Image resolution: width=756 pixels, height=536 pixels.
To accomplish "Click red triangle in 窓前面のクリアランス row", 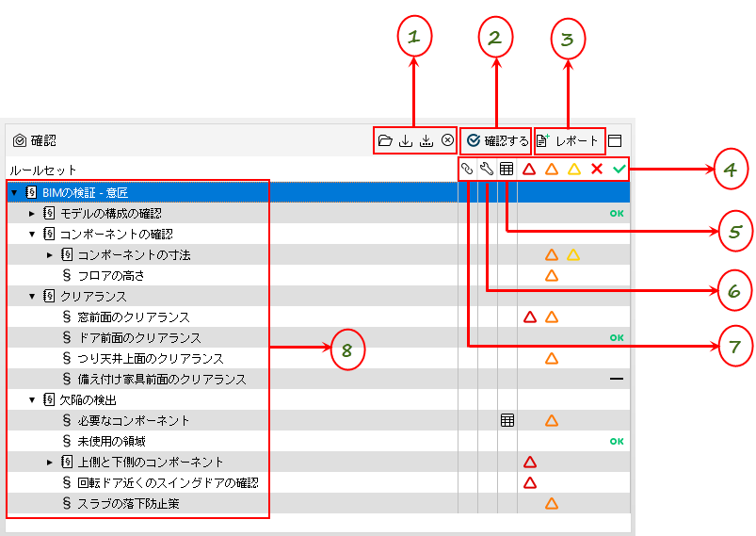I will click(x=530, y=317).
